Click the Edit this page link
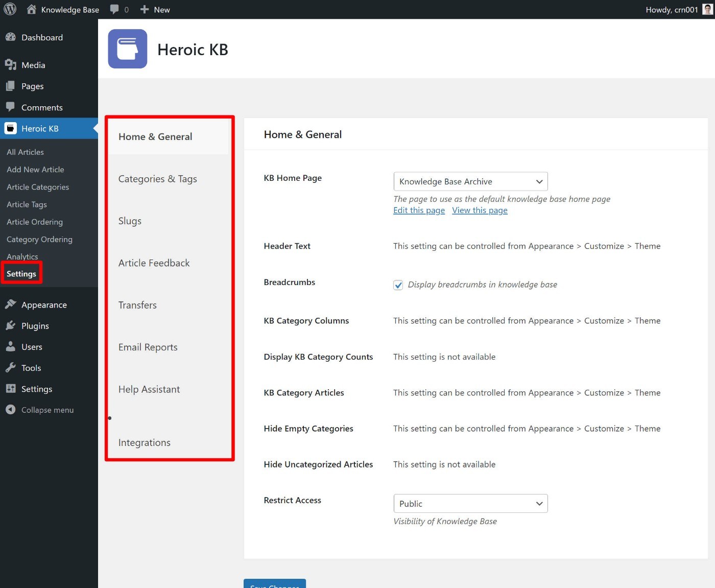The image size is (715, 588). click(419, 210)
